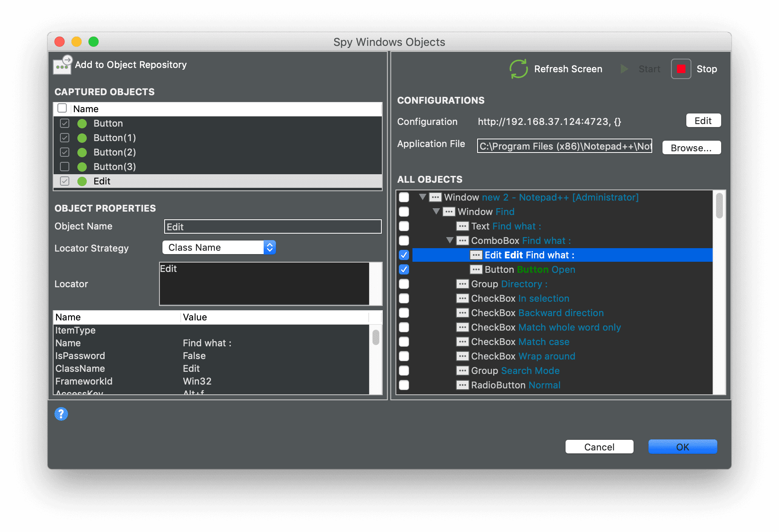The height and width of the screenshot is (532, 779).
Task: Uncheck the captured Button(1) checkbox
Action: click(x=65, y=138)
